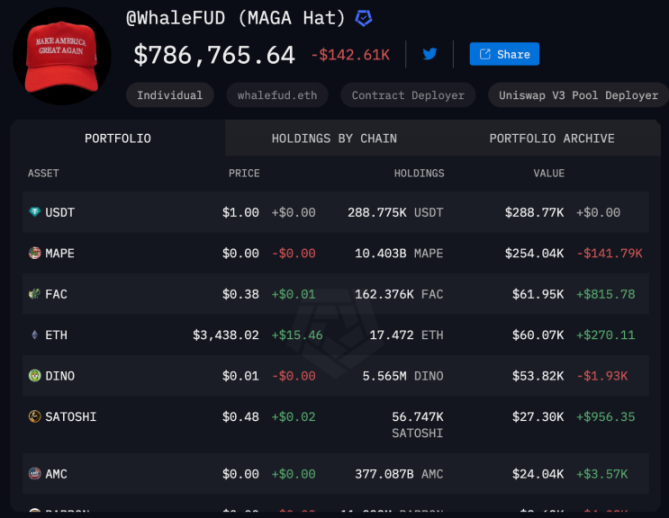Click the -$141.79K MAPE value change
This screenshot has height=518, width=669.
tap(609, 253)
